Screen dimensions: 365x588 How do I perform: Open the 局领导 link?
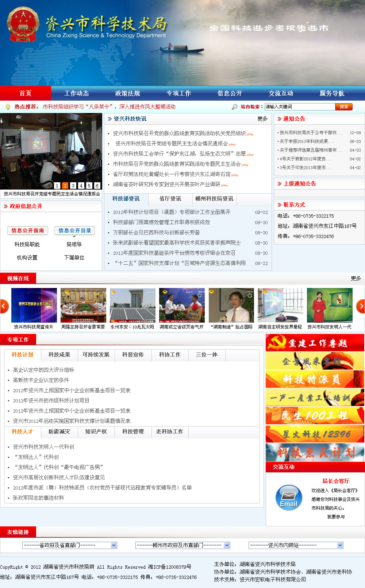point(74,245)
